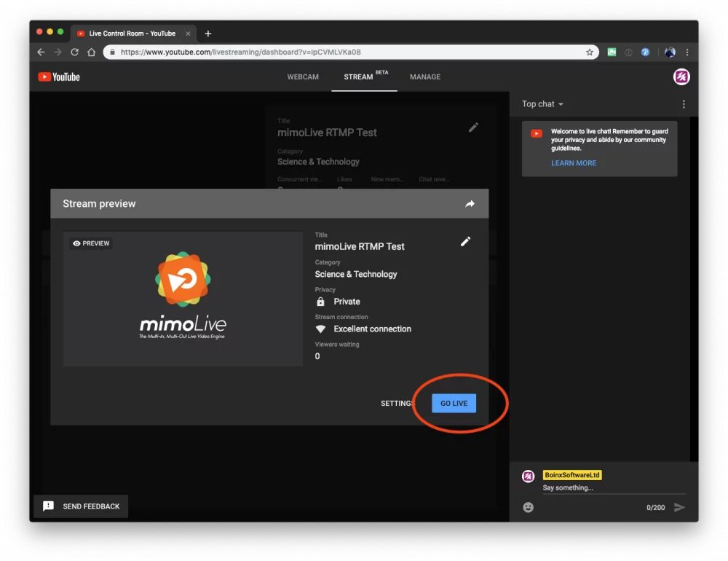This screenshot has height=561, width=728.
Task: Edit title with pencil icon in Stream preview
Action: tap(465, 241)
